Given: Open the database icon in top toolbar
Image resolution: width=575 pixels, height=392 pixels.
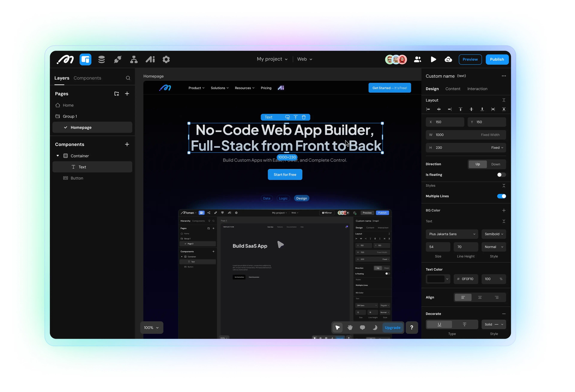Looking at the screenshot, I should (x=101, y=59).
